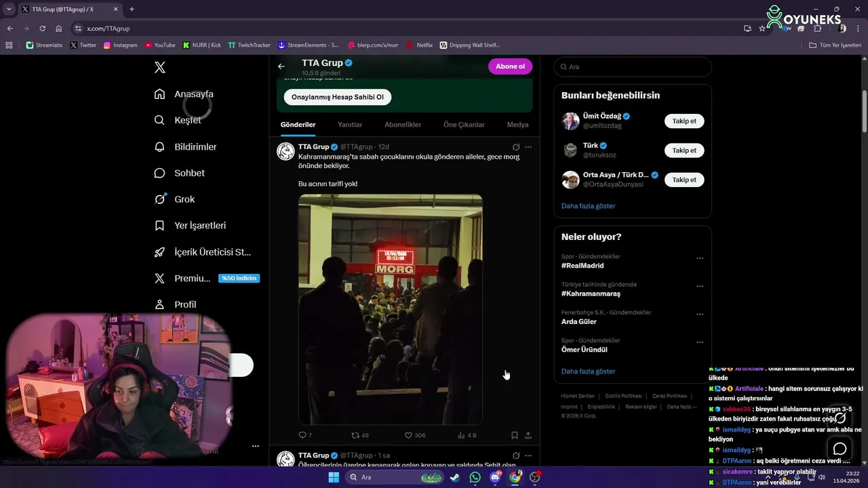The height and width of the screenshot is (488, 868).
Task: Click Windows taskbar search box
Action: pos(396,477)
